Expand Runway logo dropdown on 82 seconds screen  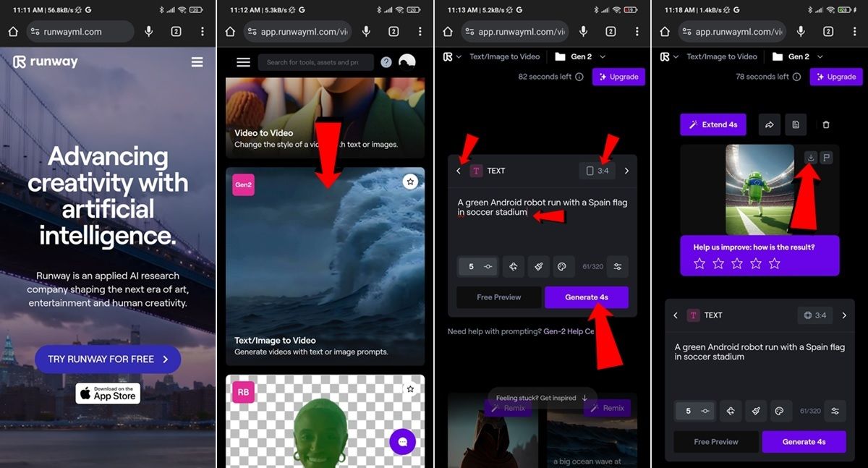[x=453, y=56]
